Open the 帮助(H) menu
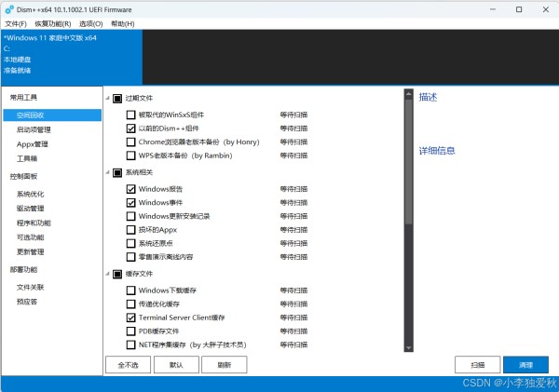 123,24
